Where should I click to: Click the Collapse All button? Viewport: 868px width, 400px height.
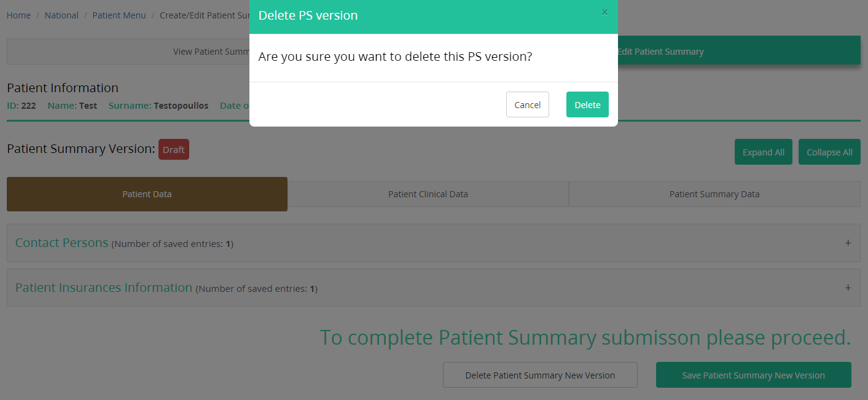pyautogui.click(x=829, y=152)
